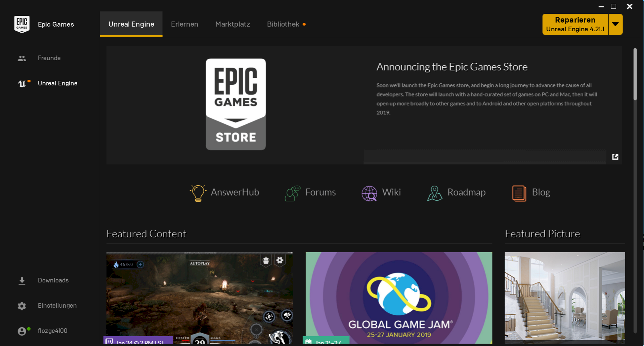
Task: Open the Einstellungen sidebar label
Action: coord(57,306)
